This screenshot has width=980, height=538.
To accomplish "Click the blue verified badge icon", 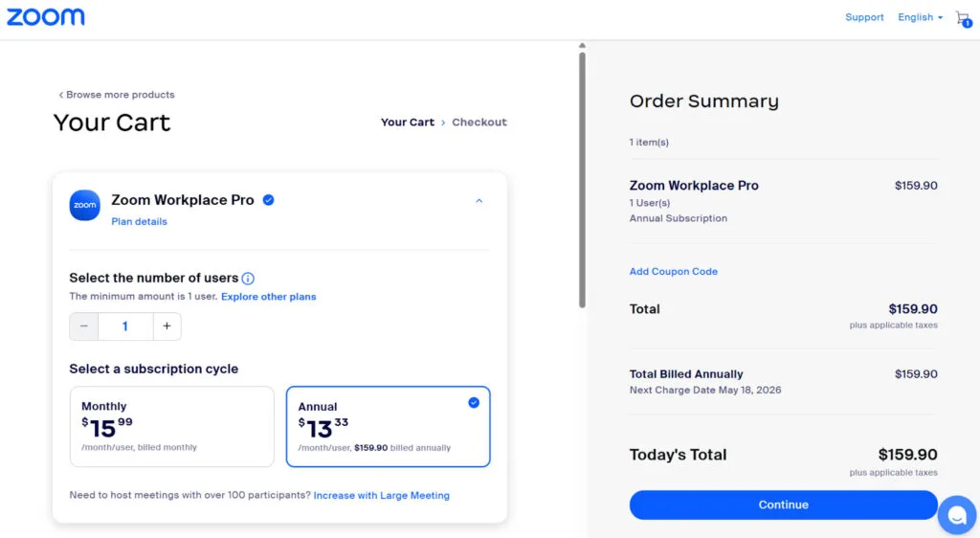I will 269,200.
